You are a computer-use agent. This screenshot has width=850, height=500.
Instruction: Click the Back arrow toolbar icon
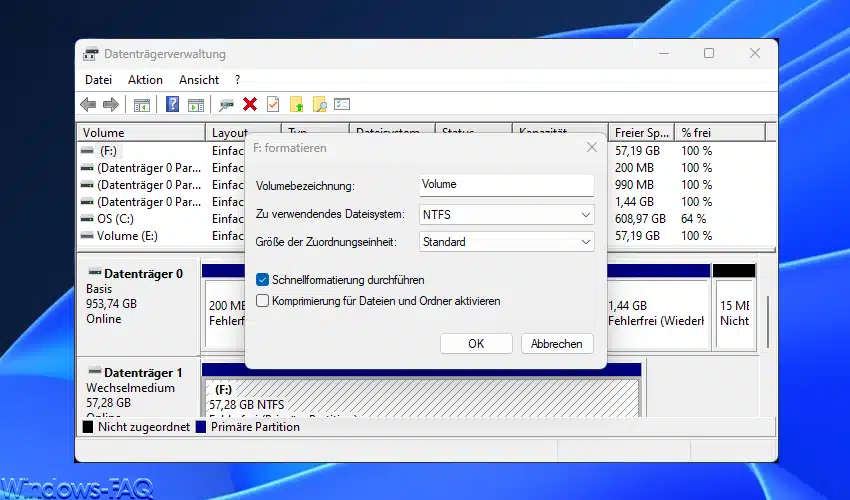(88, 104)
